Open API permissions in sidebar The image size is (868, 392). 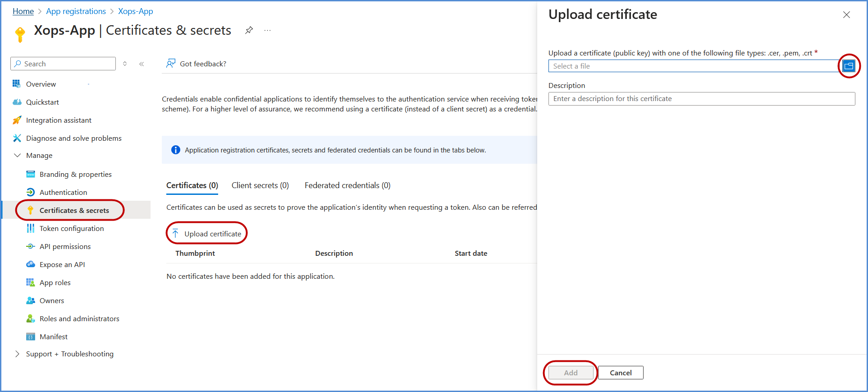click(x=65, y=246)
